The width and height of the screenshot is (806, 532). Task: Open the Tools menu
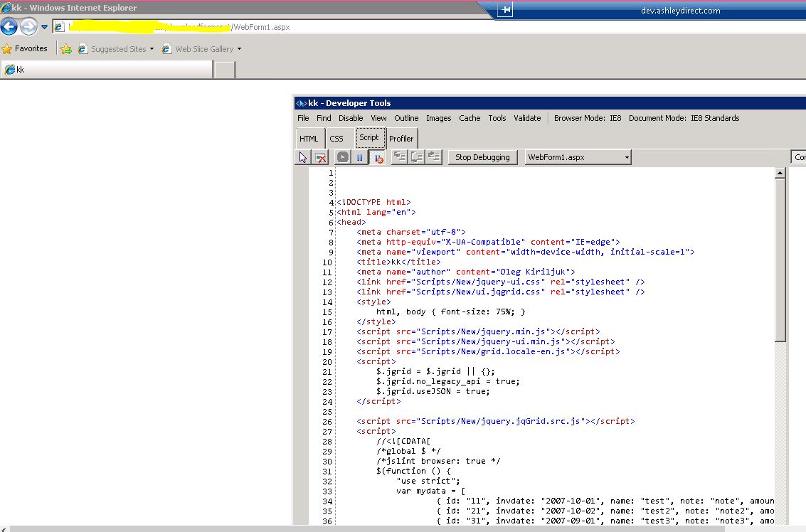coord(497,118)
